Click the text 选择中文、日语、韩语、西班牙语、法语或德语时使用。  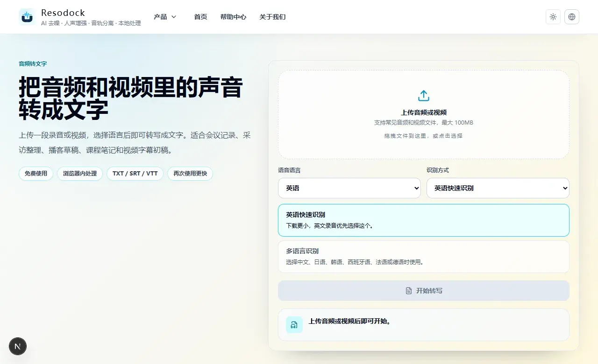[x=356, y=262]
